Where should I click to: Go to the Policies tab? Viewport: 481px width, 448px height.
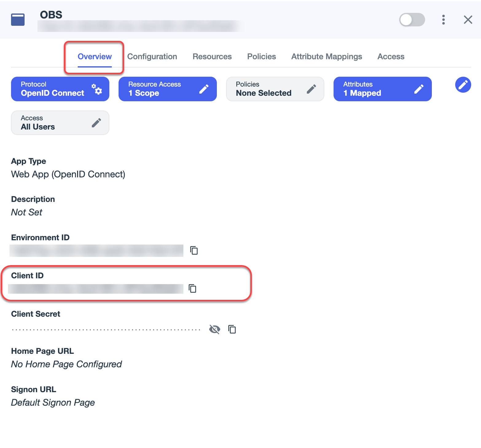261,56
